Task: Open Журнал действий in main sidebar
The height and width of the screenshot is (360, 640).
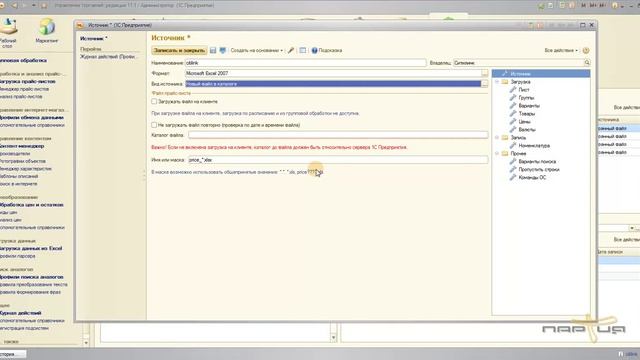Action: 21,313
